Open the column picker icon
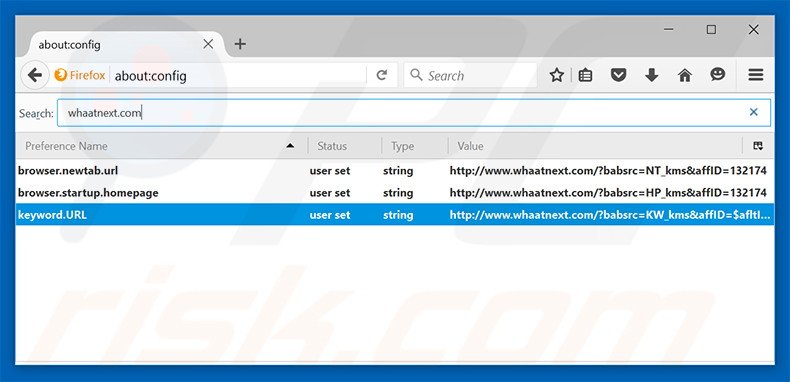 (x=758, y=146)
